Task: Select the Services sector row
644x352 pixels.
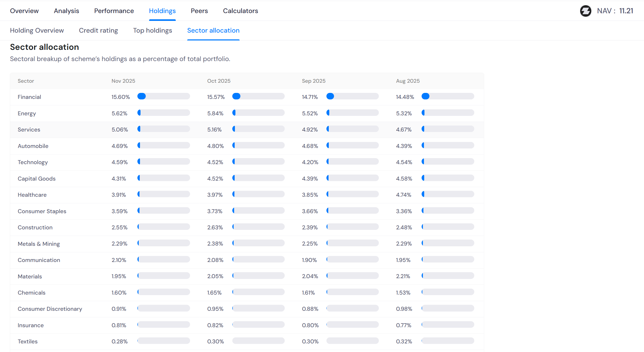Action: pyautogui.click(x=29, y=130)
